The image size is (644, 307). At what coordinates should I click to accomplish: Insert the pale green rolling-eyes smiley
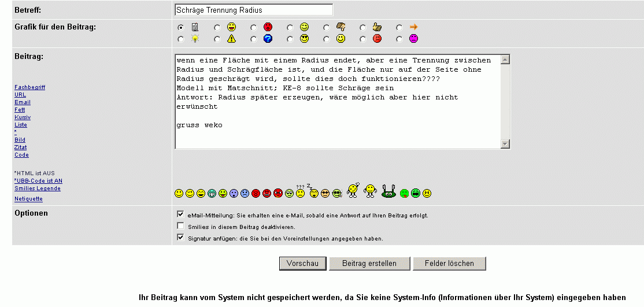tap(289, 194)
